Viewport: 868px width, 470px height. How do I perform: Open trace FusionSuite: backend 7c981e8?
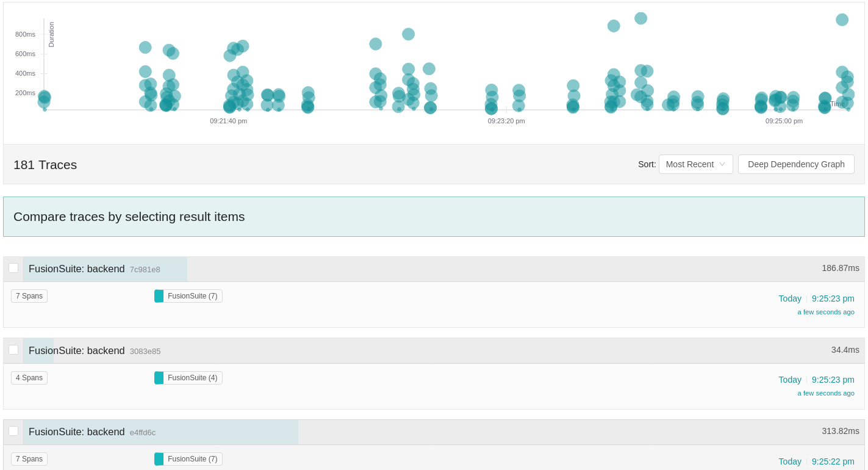click(76, 269)
